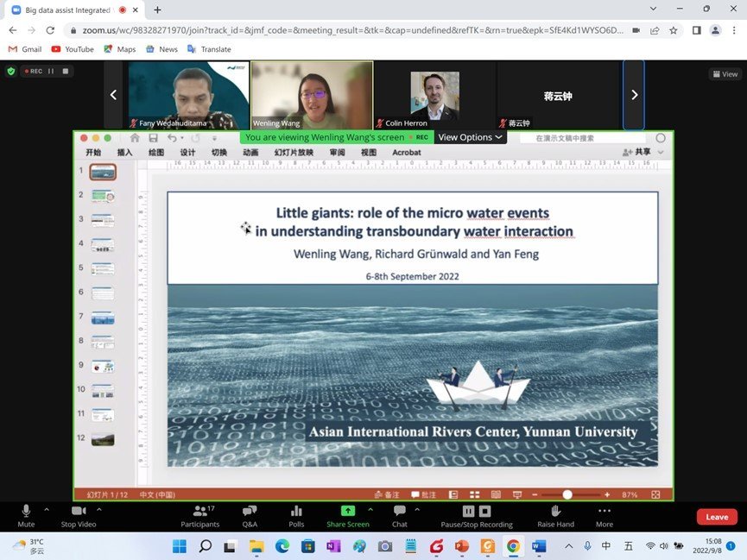Click the browser address bar
The image size is (747, 560).
352,30
